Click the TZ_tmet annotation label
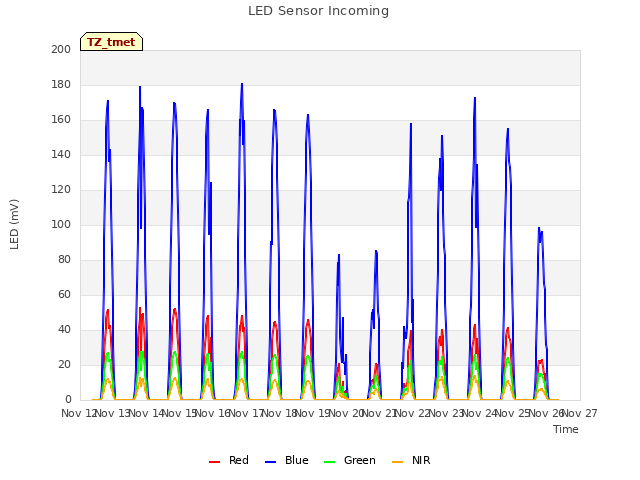This screenshot has width=640, height=480. pos(111,42)
